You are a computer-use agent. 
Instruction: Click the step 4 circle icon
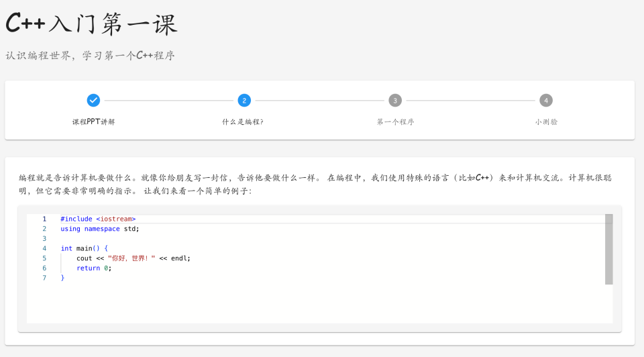546,100
